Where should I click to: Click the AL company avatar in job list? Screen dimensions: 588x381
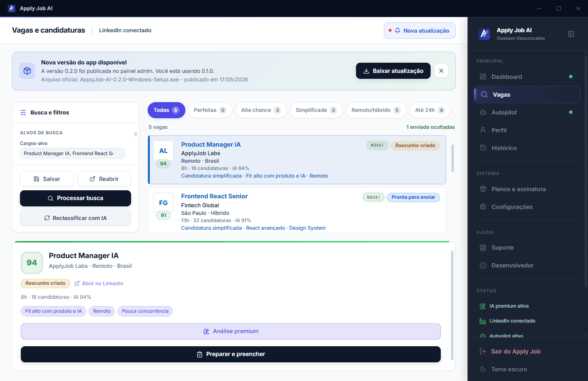pyautogui.click(x=163, y=151)
